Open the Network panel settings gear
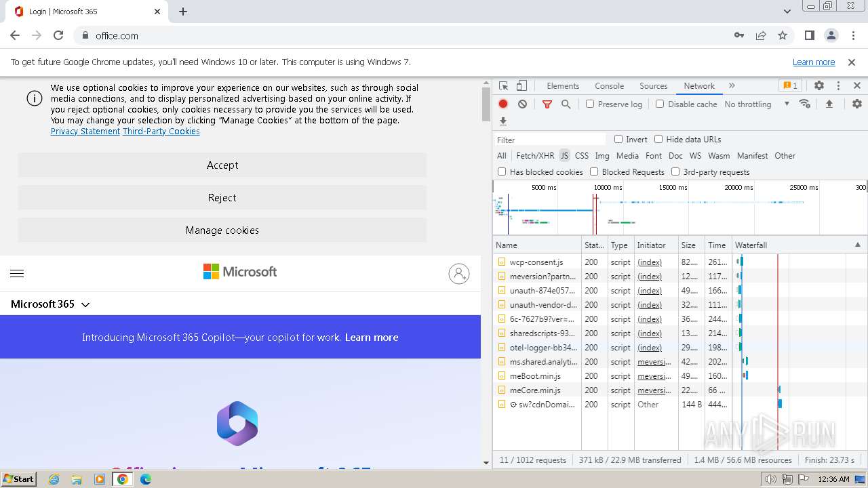Viewport: 868px width, 488px height. (857, 104)
